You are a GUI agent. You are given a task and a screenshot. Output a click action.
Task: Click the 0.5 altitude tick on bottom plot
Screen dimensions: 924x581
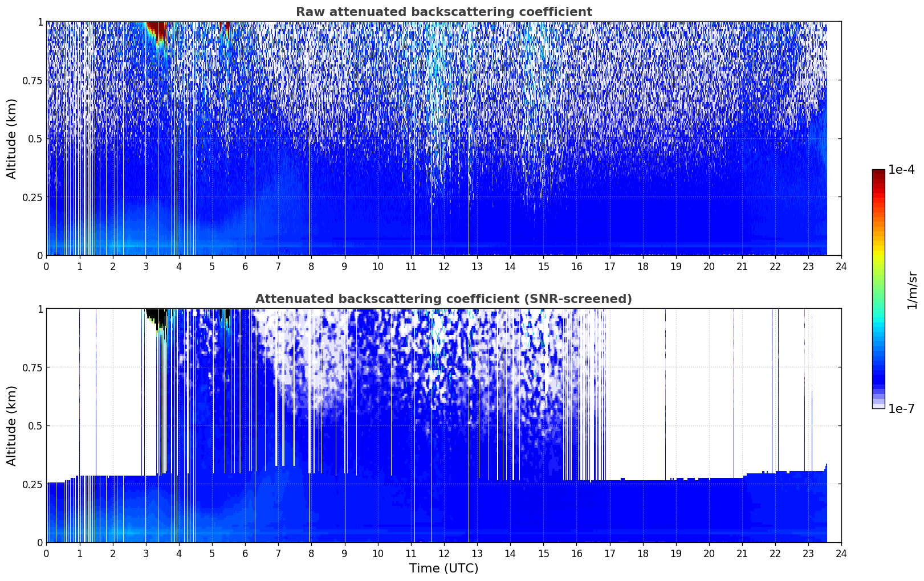[35, 425]
